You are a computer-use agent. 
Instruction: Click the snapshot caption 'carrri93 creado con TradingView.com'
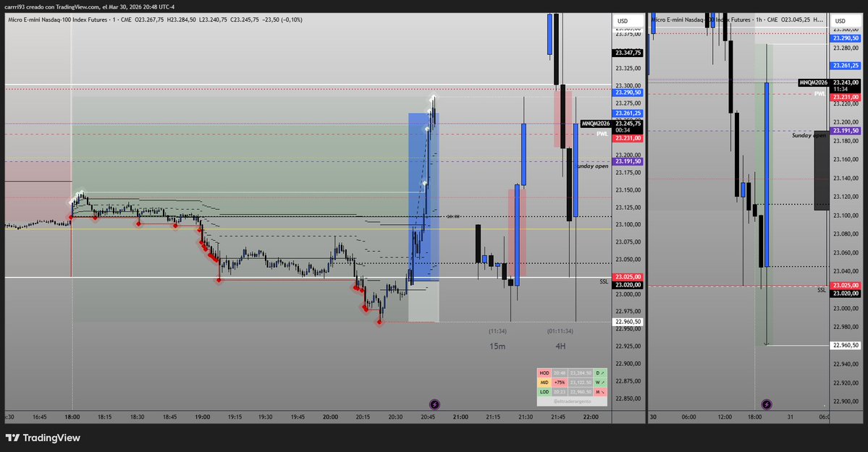[53, 7]
